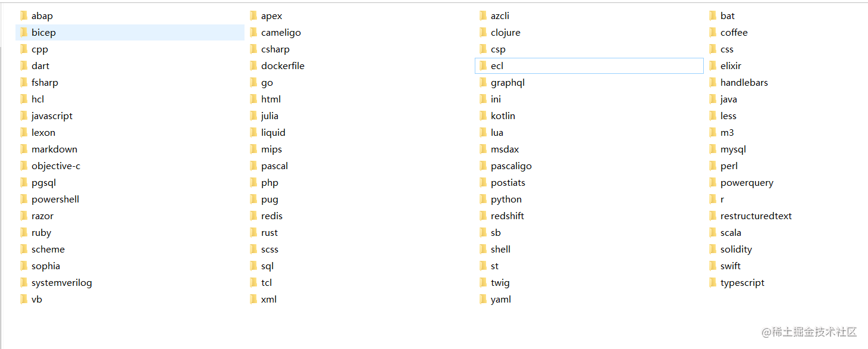The height and width of the screenshot is (349, 868).
Task: Select the javascript folder icon
Action: click(24, 116)
